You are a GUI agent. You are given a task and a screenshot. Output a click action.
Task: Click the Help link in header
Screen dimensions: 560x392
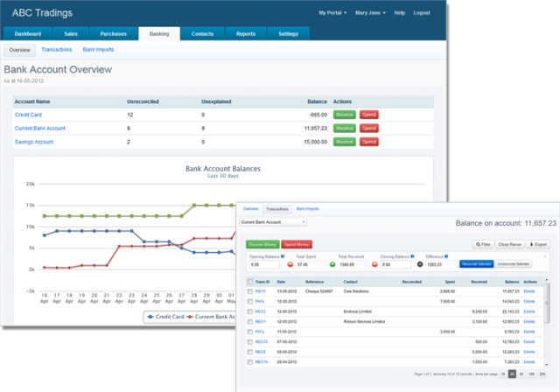(x=400, y=13)
